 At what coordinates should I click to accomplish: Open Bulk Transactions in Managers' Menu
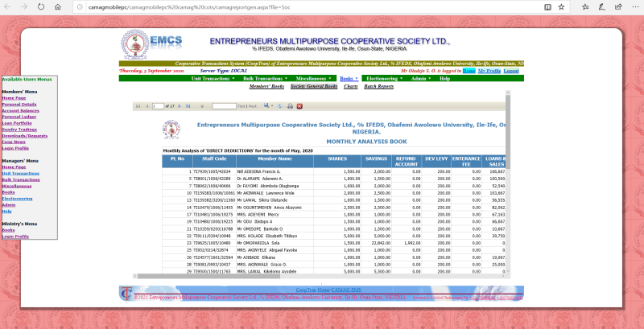pos(21,179)
